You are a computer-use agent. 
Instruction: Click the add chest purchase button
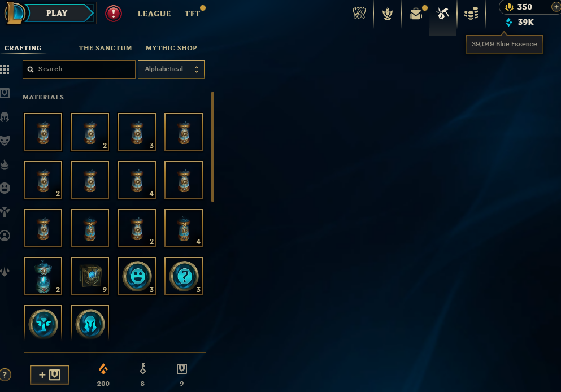pos(50,374)
